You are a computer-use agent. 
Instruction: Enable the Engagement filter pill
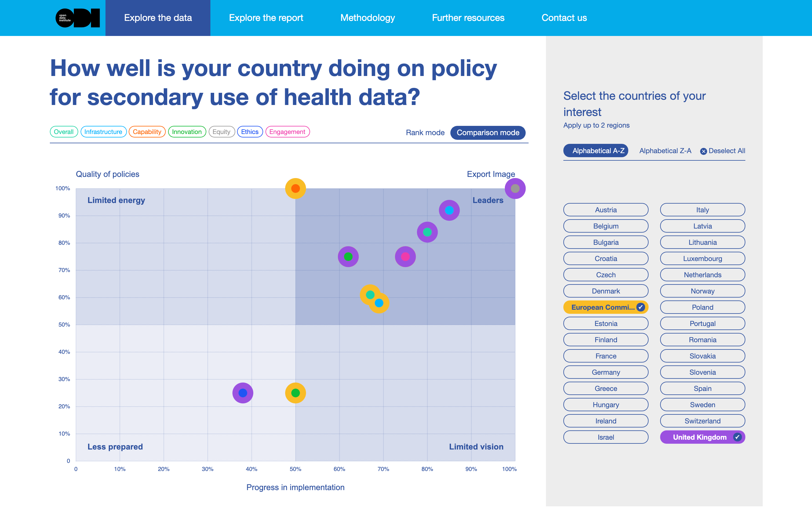(x=287, y=132)
